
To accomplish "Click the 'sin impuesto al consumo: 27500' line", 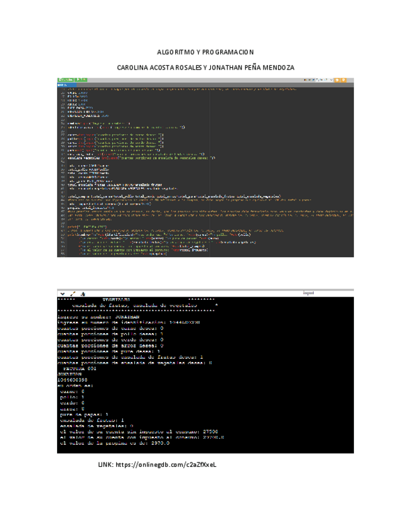I will pos(139,432).
